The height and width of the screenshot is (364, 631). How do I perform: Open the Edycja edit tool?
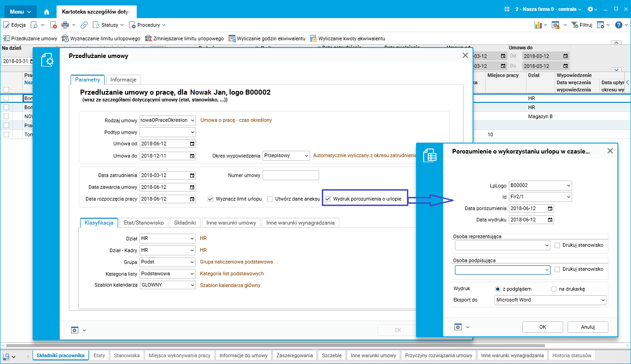14,25
